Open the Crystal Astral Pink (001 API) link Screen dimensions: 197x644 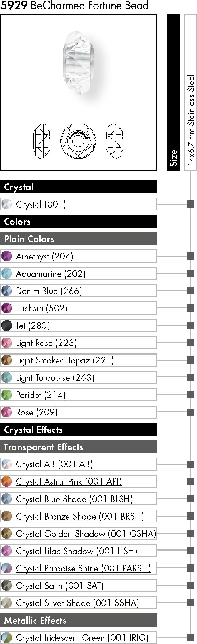click(69, 482)
